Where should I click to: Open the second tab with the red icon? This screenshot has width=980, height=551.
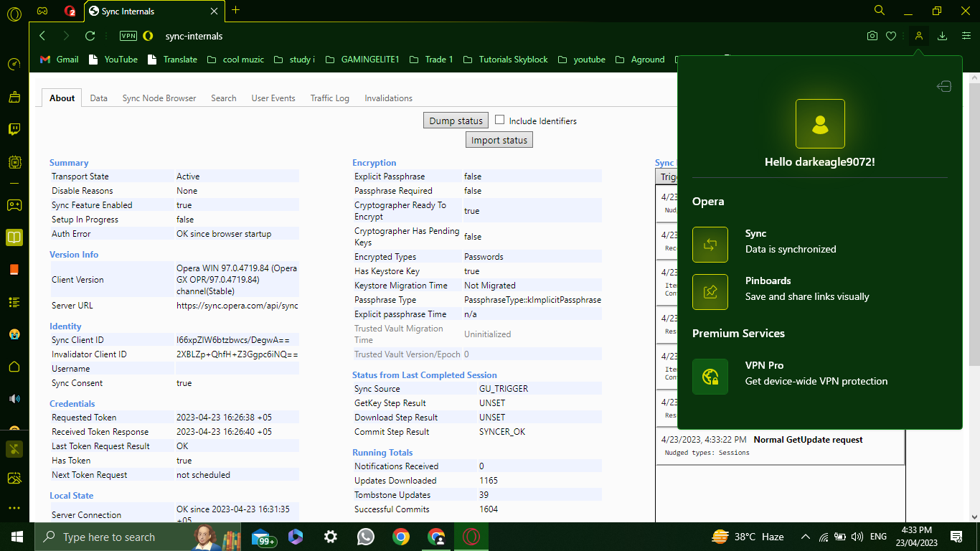pos(69,11)
